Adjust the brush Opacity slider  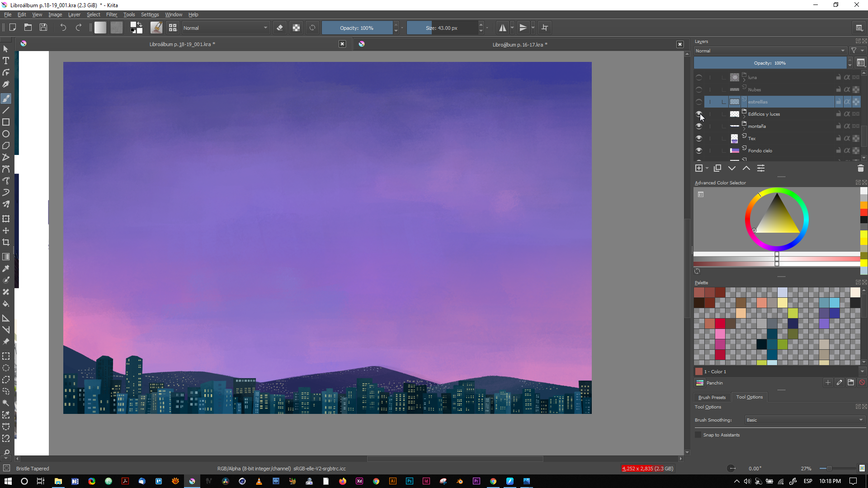pos(357,28)
